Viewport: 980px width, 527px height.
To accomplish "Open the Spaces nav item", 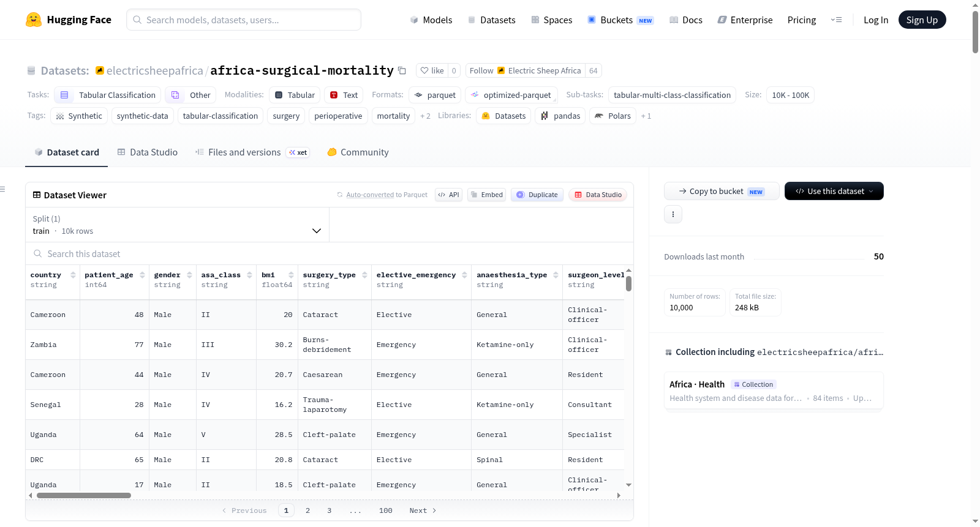I will (551, 20).
